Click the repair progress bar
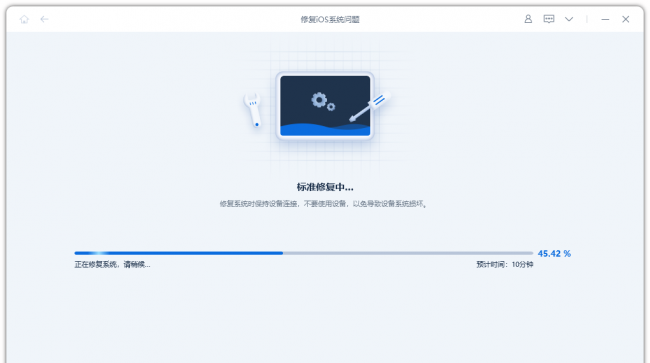The image size is (650, 363). (303, 253)
